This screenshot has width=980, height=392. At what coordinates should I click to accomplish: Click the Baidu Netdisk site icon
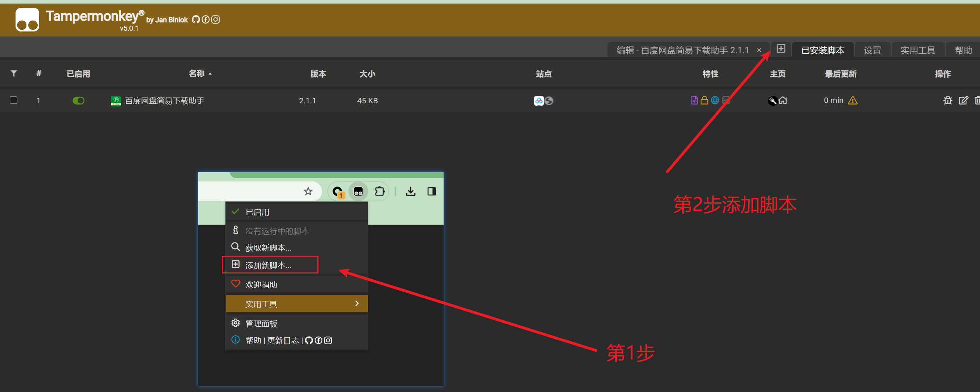pos(539,101)
